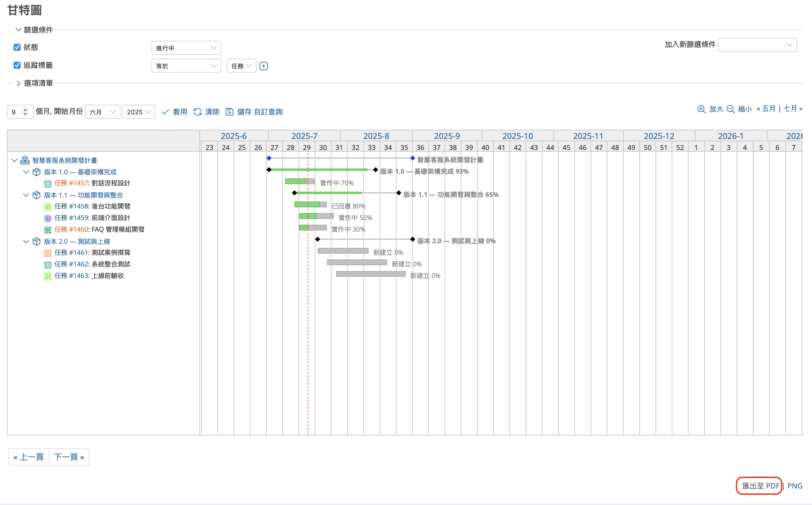Go to previous month « 五月
812x505 pixels.
click(766, 109)
